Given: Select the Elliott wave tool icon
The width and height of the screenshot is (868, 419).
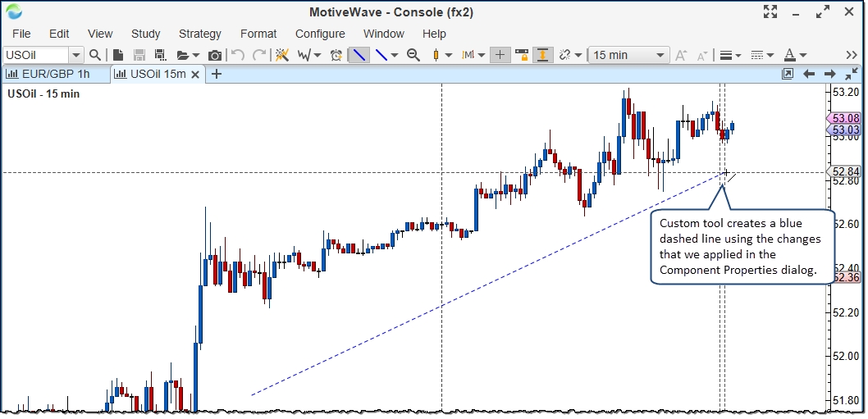Looking at the screenshot, I should [x=304, y=55].
